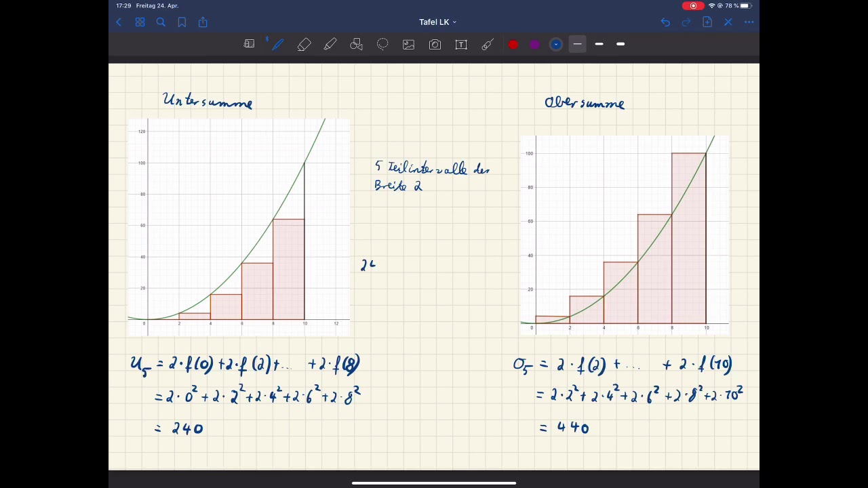Screen dimensions: 868x488
Task: Select the thickest stroke width
Action: click(x=620, y=44)
